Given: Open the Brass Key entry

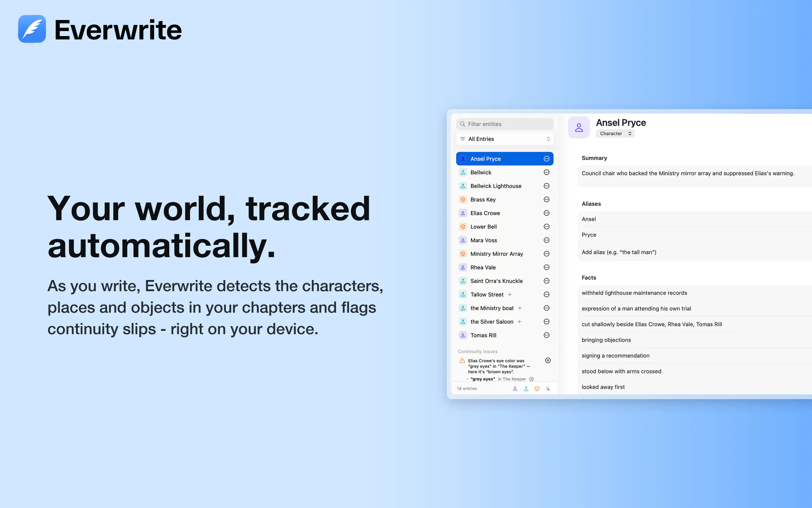Looking at the screenshot, I should click(x=505, y=200).
